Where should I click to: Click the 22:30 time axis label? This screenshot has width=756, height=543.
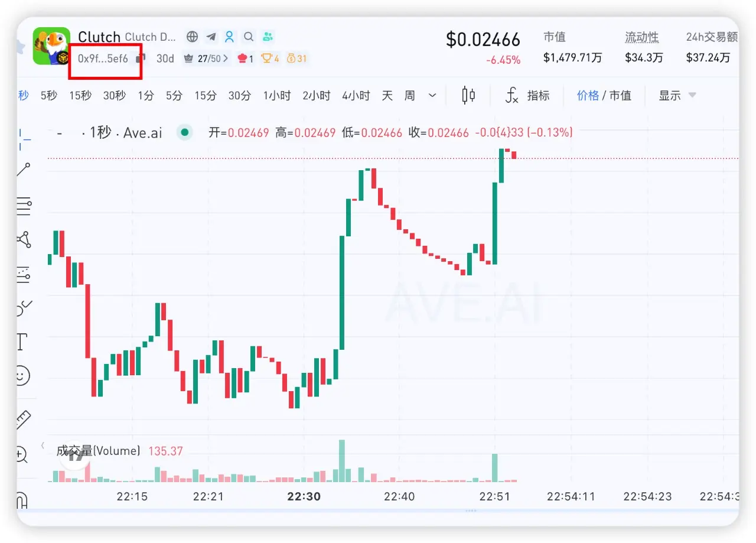point(304,496)
